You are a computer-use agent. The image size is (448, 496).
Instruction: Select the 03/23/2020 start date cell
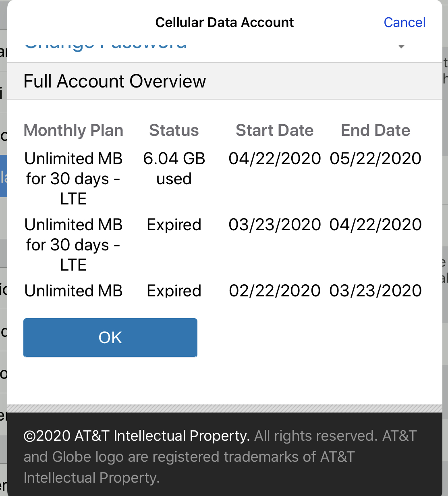(274, 225)
